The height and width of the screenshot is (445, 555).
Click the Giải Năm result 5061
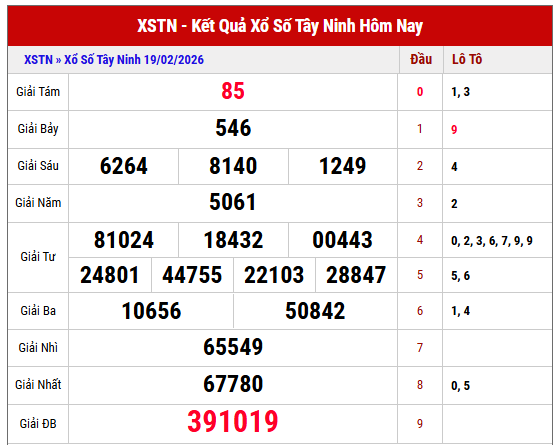[233, 202]
